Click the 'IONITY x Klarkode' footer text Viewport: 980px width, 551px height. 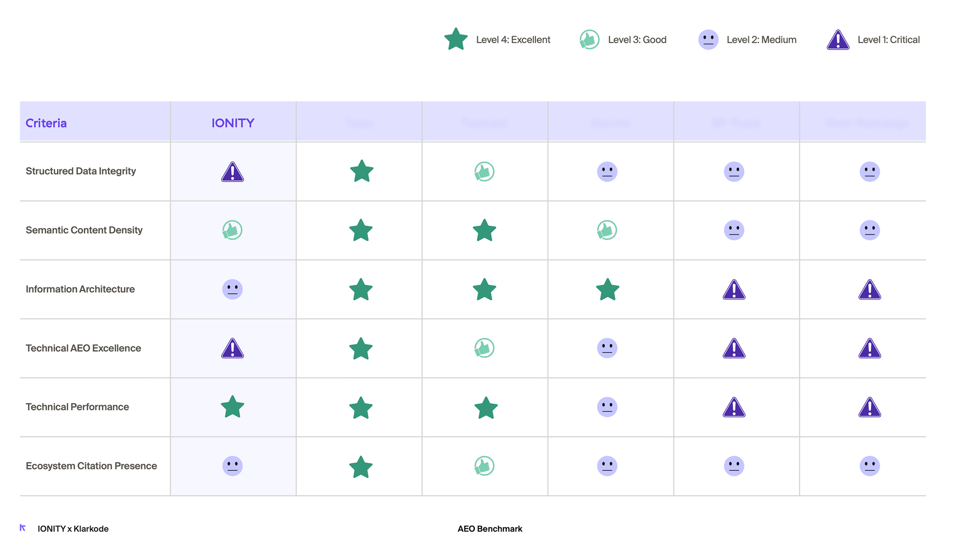[73, 529]
